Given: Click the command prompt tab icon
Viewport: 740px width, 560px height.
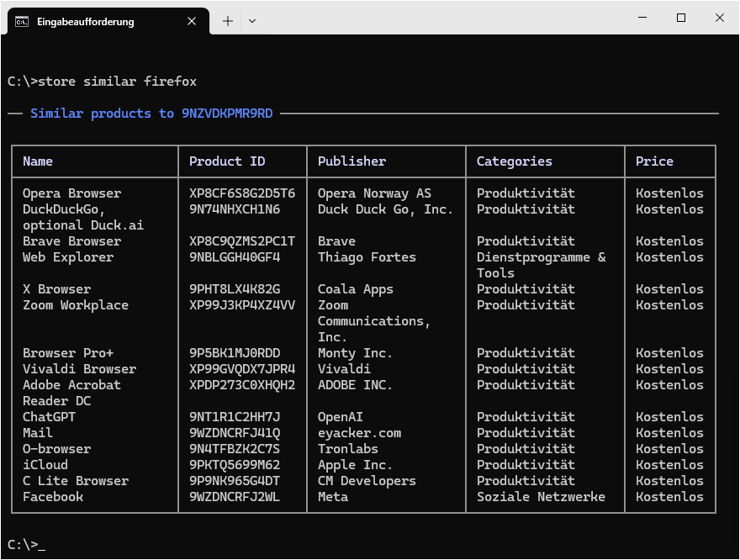Looking at the screenshot, I should (x=22, y=22).
